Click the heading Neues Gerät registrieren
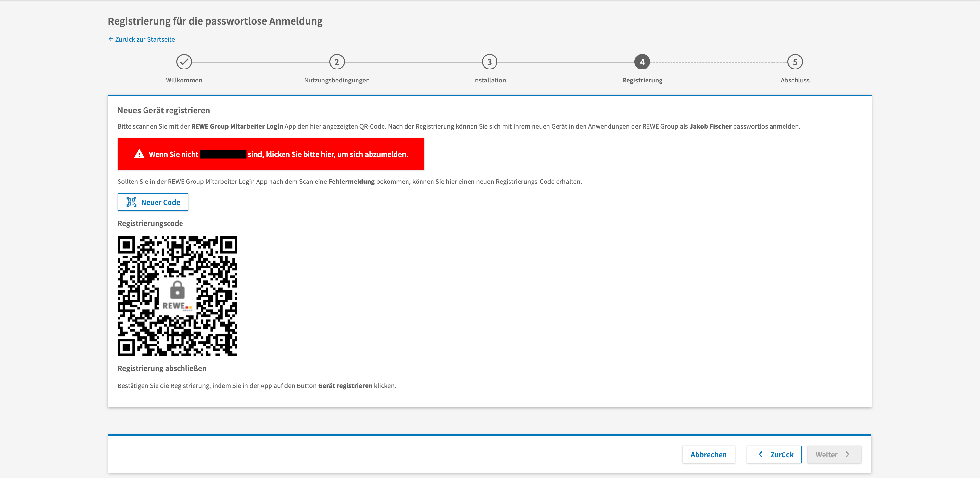The height and width of the screenshot is (478, 980). tap(164, 110)
